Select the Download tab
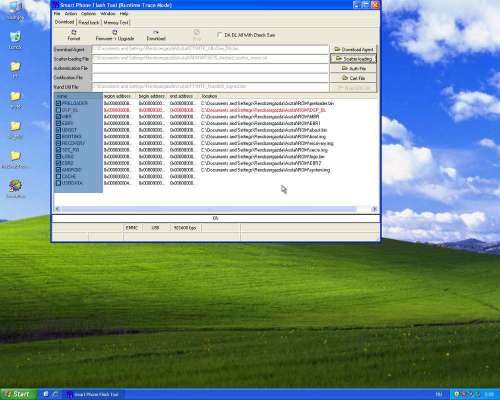The image size is (500, 400). tap(64, 22)
